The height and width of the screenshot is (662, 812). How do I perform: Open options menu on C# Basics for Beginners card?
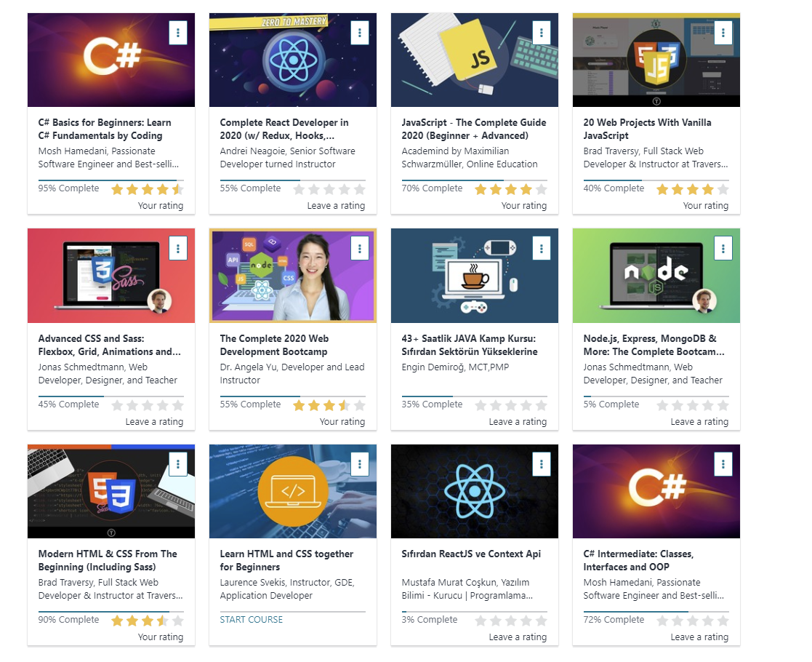[x=177, y=33]
